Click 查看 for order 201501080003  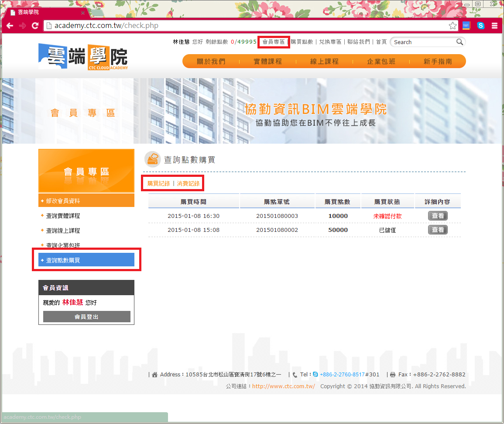pyautogui.click(x=437, y=216)
